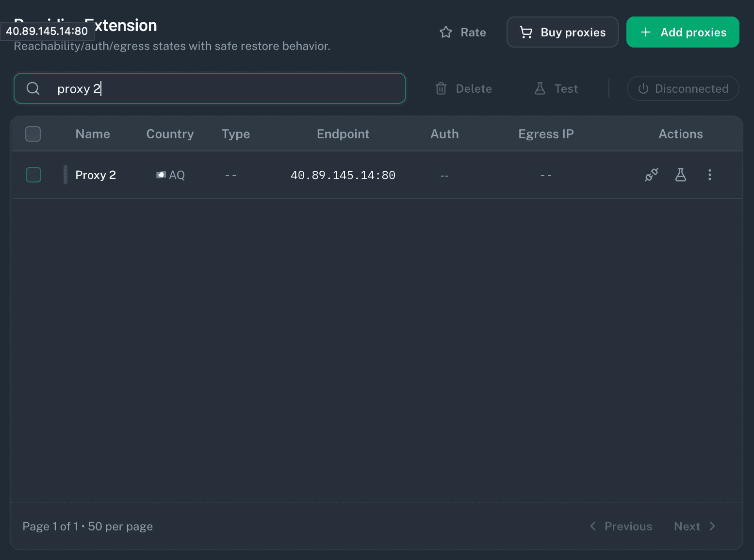Image resolution: width=754 pixels, height=560 pixels.
Task: Toggle the select-all header checkbox
Action: (33, 134)
